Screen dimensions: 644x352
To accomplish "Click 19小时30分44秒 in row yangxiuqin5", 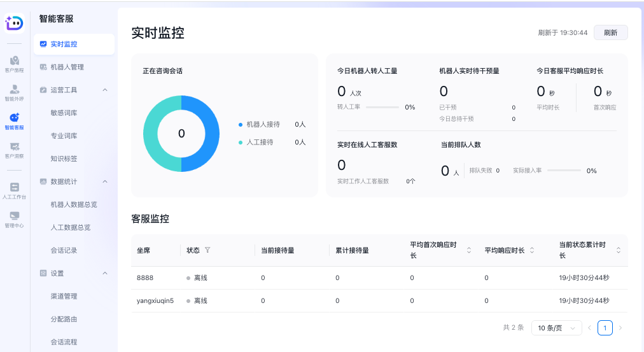I will [584, 301].
